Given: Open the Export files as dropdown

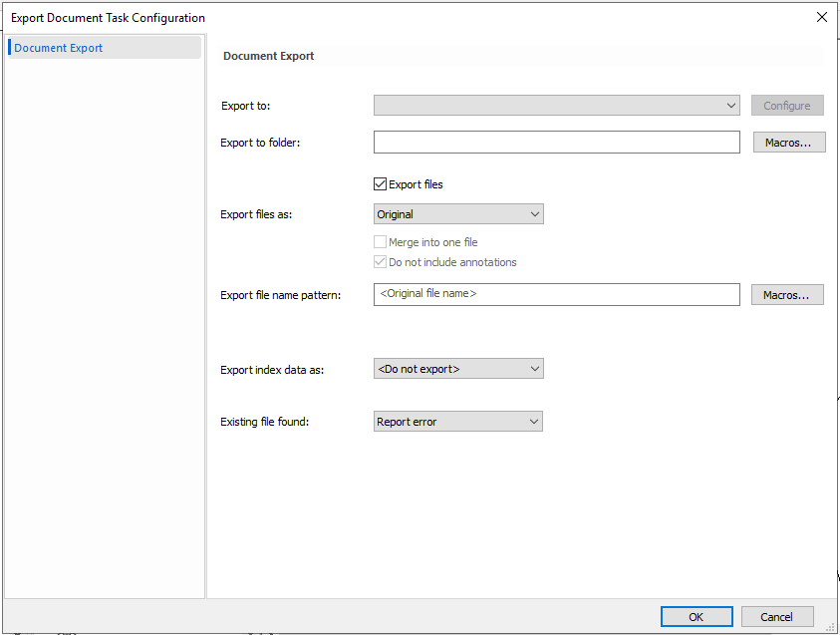Looking at the screenshot, I should pyautogui.click(x=458, y=214).
